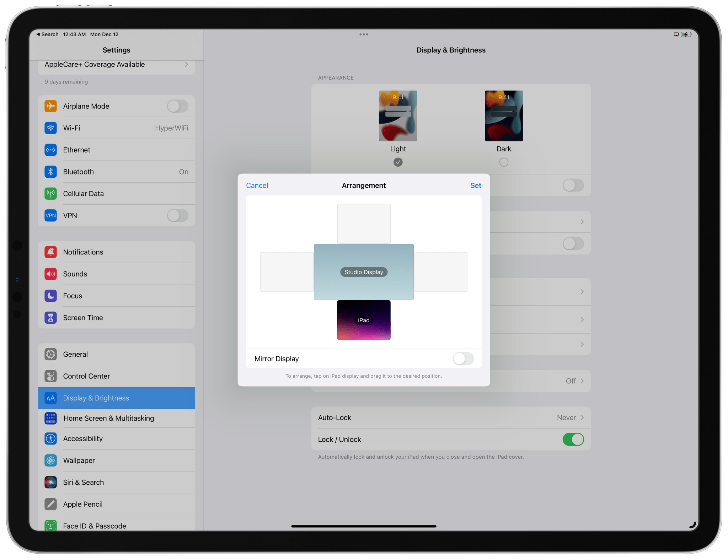
Task: Tap the Apple Pencil icon
Action: 50,504
